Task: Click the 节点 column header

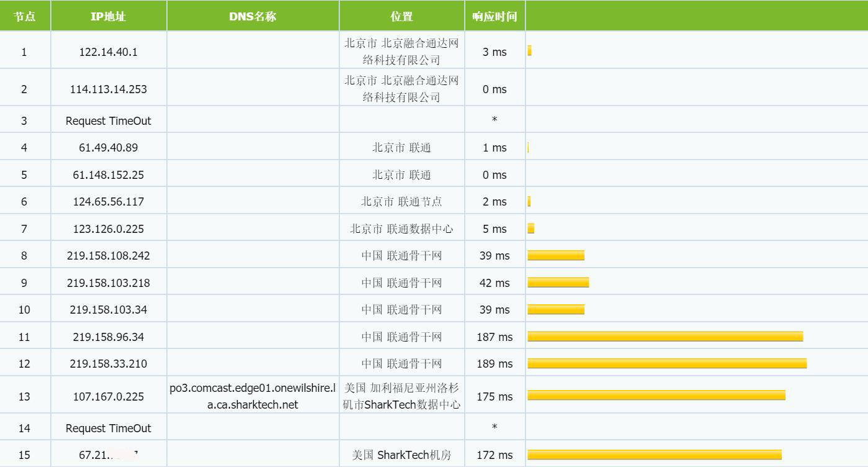Action: pos(25,16)
